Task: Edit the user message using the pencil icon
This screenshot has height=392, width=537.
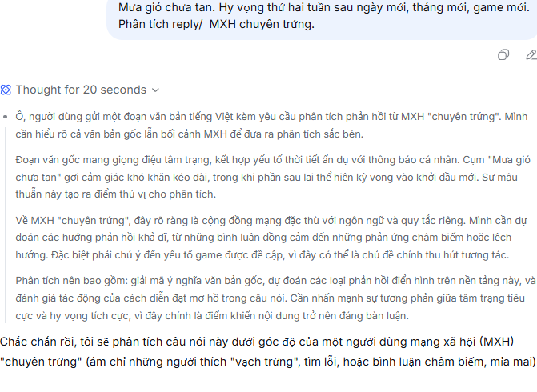Action: click(531, 54)
